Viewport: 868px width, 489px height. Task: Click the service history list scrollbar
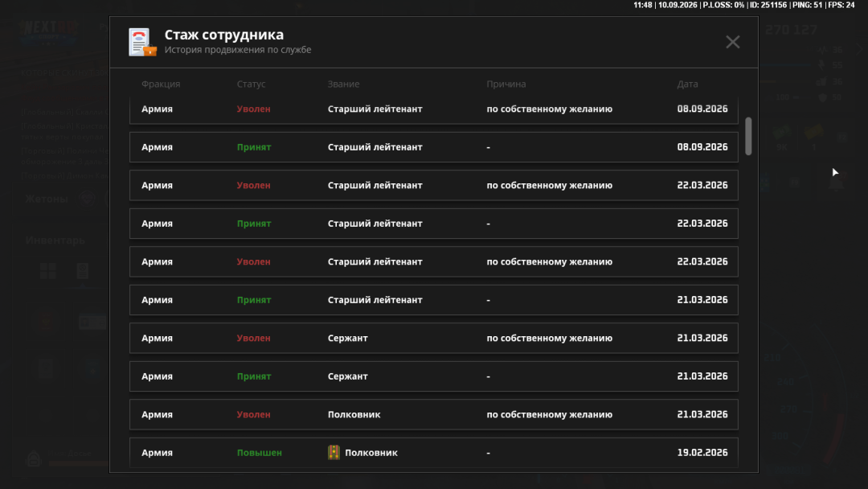click(748, 136)
